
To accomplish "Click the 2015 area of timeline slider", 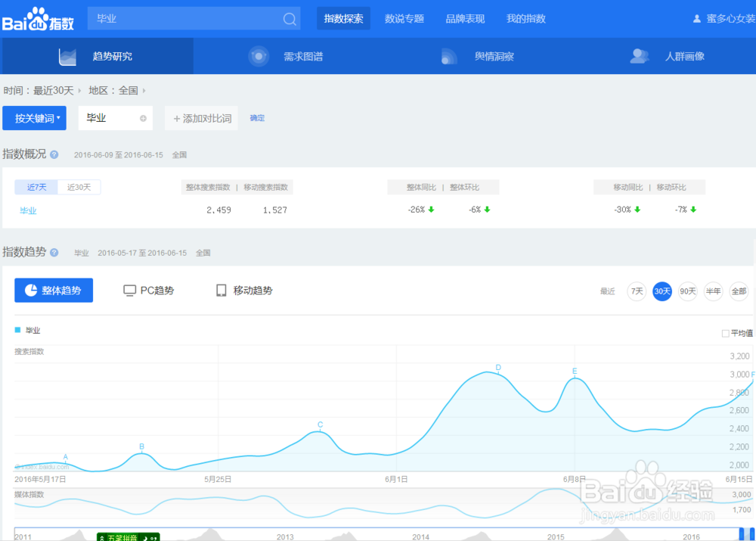I will (556, 536).
